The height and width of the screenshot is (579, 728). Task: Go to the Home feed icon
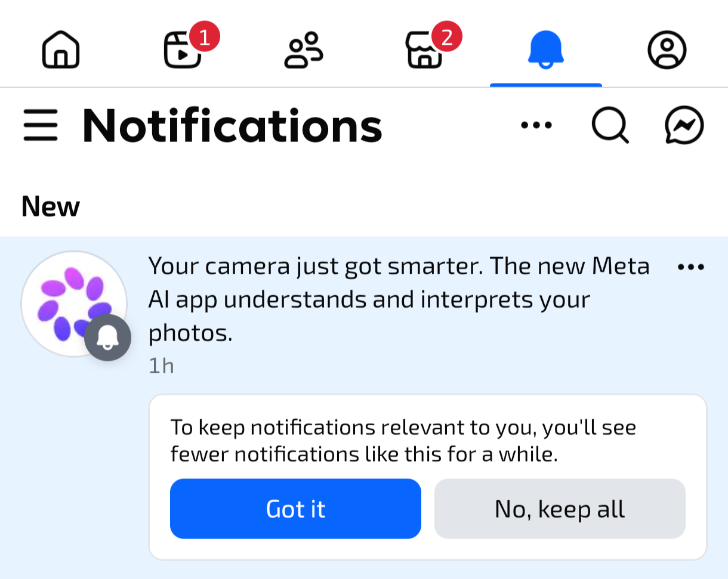point(61,49)
